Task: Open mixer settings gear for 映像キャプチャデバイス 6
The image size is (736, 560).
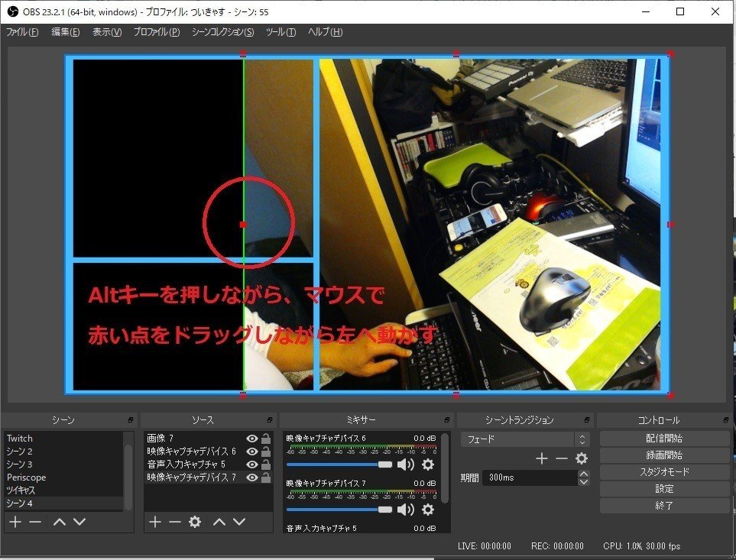Action: pos(427,465)
